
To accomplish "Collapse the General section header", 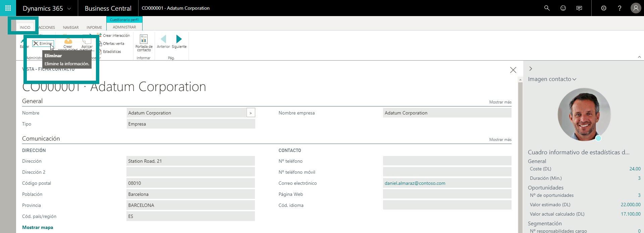I will point(32,101).
